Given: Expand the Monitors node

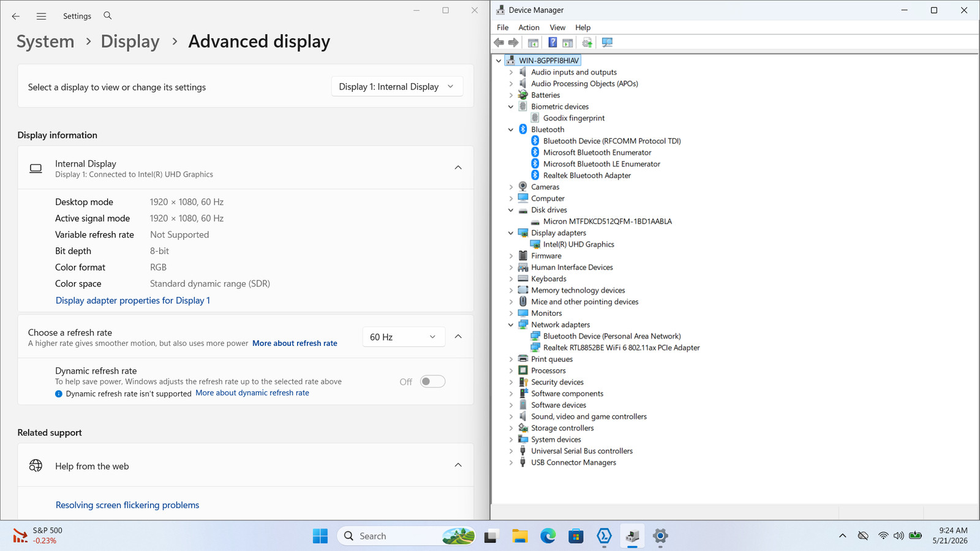Looking at the screenshot, I should (x=511, y=313).
